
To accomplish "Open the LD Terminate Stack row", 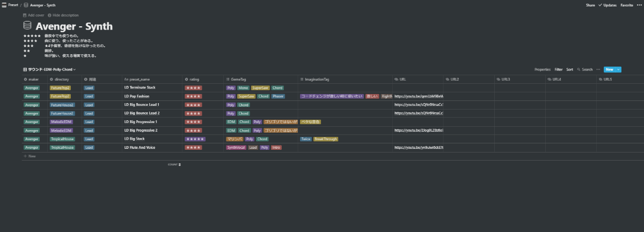I will point(140,88).
